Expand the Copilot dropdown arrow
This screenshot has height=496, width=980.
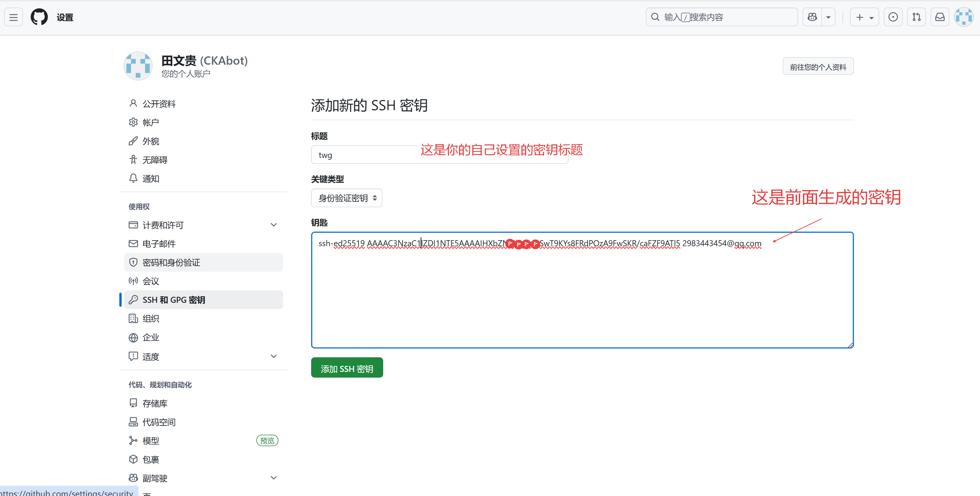(x=828, y=17)
